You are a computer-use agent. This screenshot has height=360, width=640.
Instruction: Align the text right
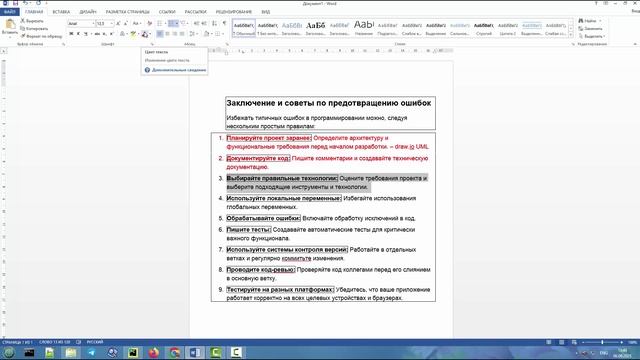click(175, 34)
